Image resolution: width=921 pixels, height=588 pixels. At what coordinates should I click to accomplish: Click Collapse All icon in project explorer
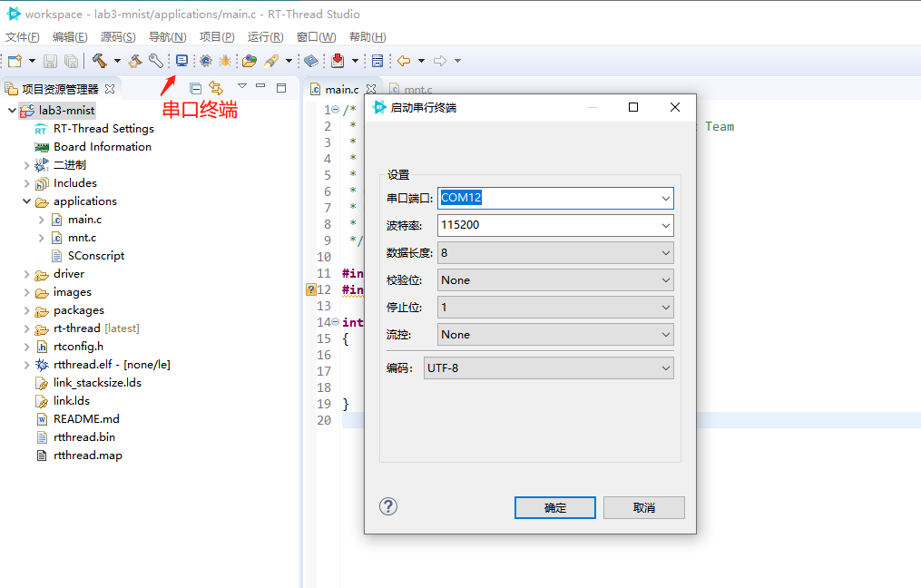[x=196, y=89]
